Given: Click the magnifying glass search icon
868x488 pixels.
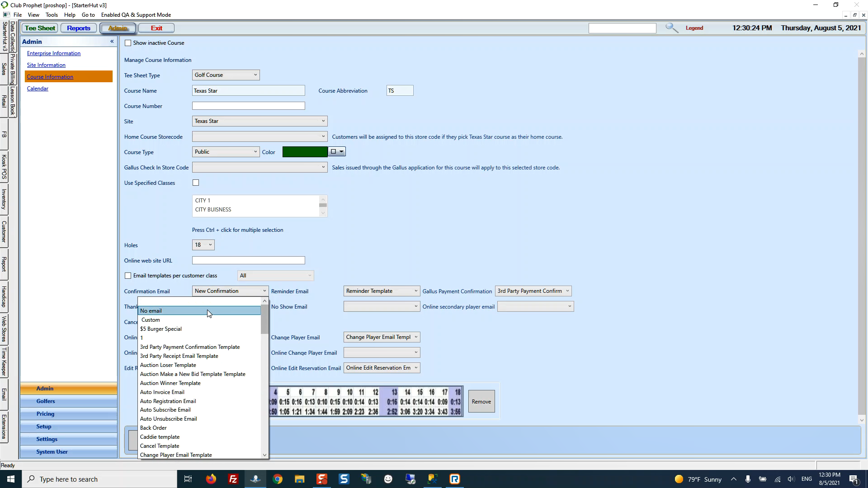Looking at the screenshot, I should click(x=672, y=28).
